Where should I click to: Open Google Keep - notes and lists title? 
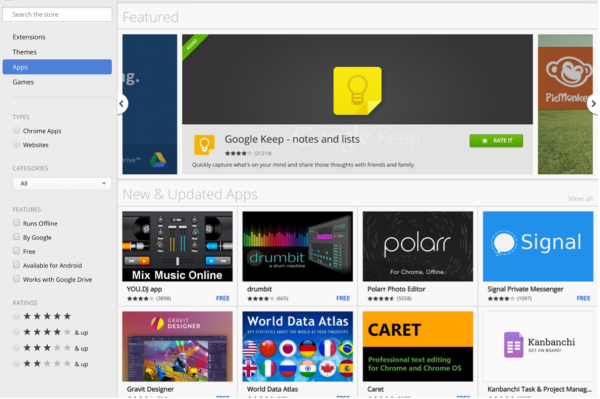(x=292, y=139)
